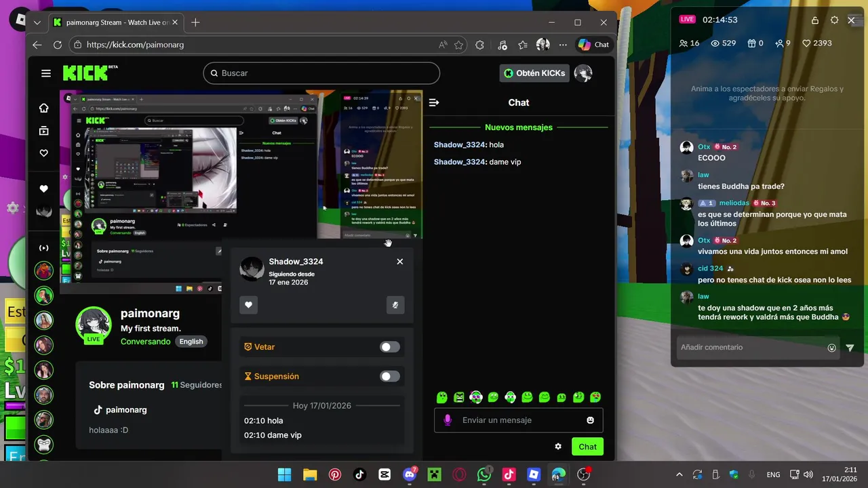Add page to favorites star
Viewport: 868px width, 488px height.
click(x=459, y=45)
